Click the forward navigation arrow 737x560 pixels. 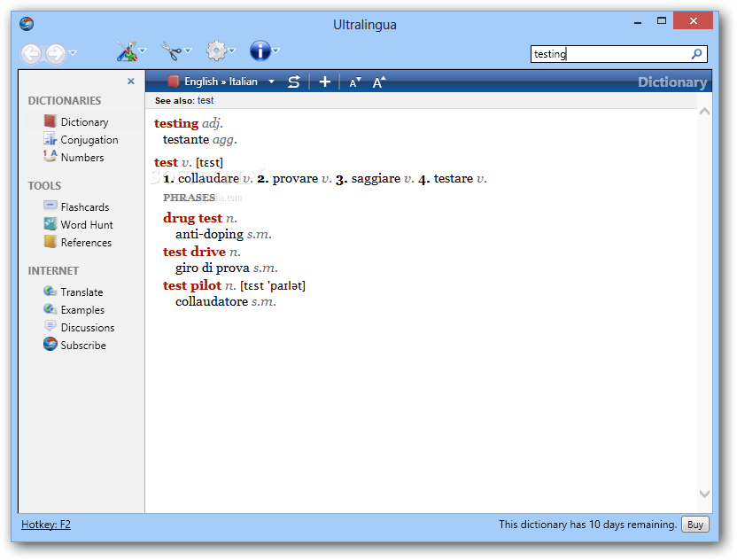click(x=56, y=53)
